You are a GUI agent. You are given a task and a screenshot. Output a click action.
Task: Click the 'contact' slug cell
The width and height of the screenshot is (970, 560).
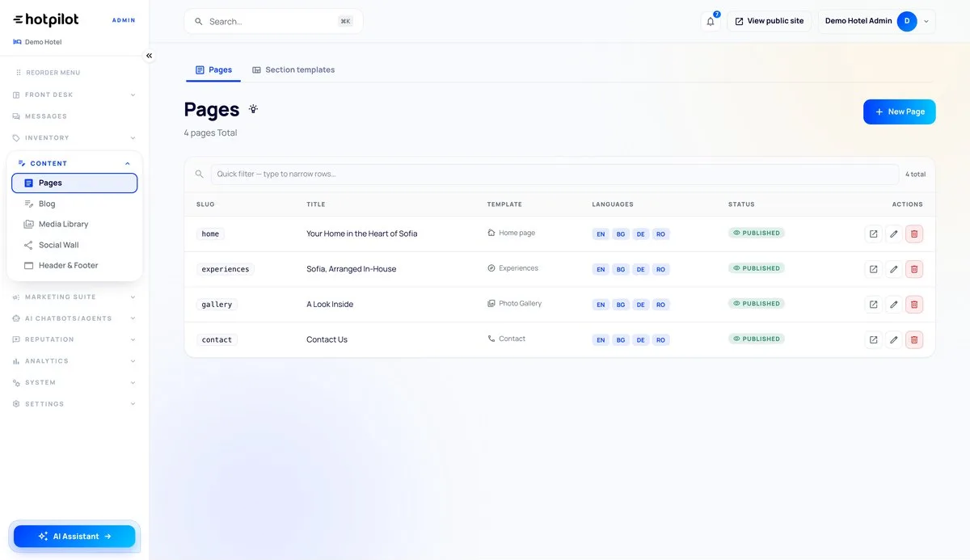(x=217, y=340)
